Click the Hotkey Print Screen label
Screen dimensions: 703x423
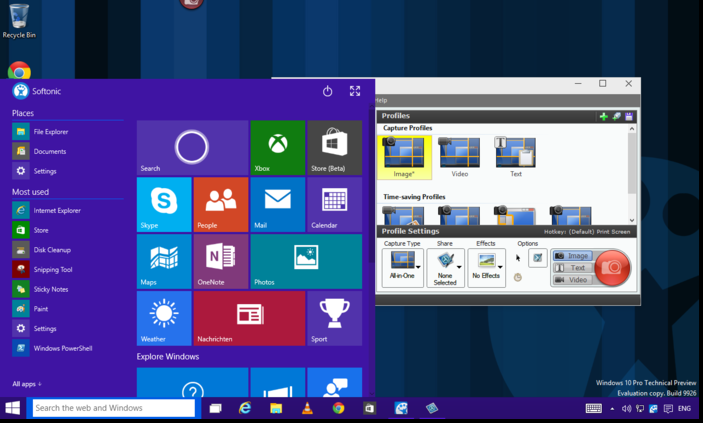point(587,232)
